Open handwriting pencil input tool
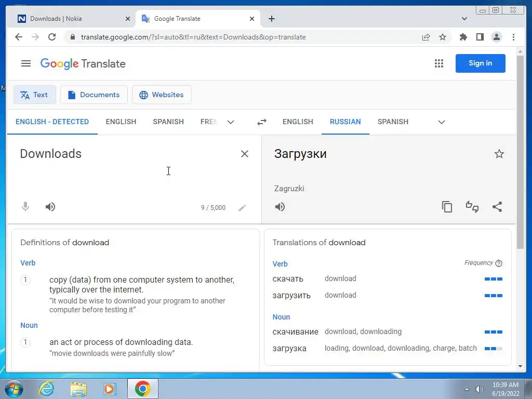Image resolution: width=532 pixels, height=399 pixels. coord(242,208)
